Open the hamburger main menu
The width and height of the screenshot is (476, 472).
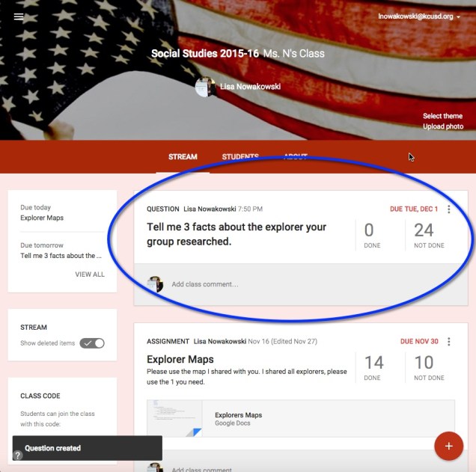[x=19, y=16]
